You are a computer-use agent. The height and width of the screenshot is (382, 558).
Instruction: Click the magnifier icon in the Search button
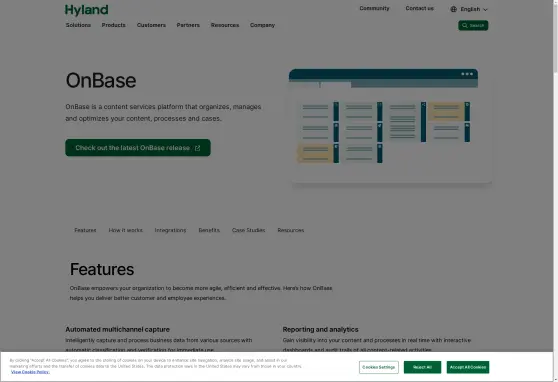click(x=464, y=25)
